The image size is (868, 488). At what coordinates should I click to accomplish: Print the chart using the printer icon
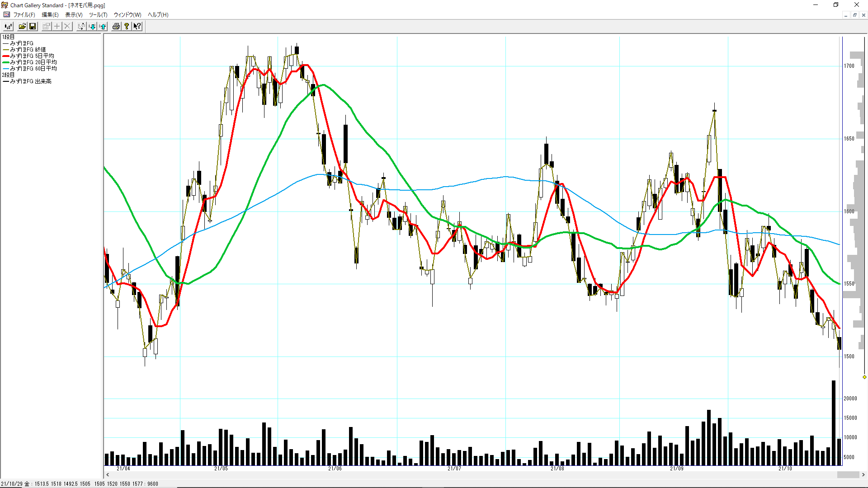(x=116, y=26)
